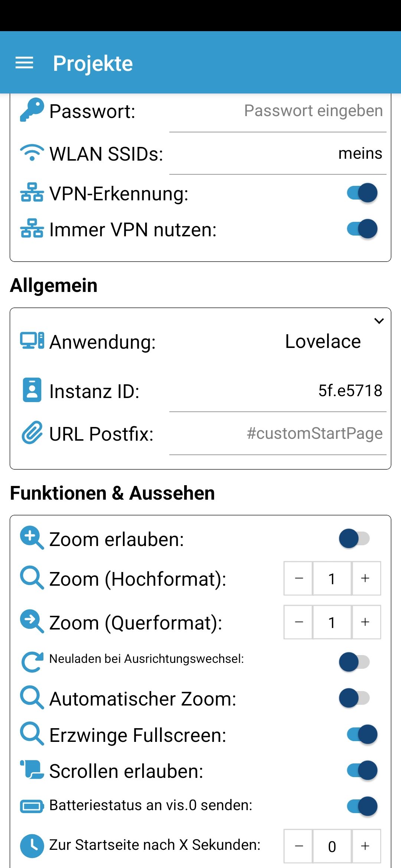Expand the Anwendung chevron arrow

tap(379, 321)
